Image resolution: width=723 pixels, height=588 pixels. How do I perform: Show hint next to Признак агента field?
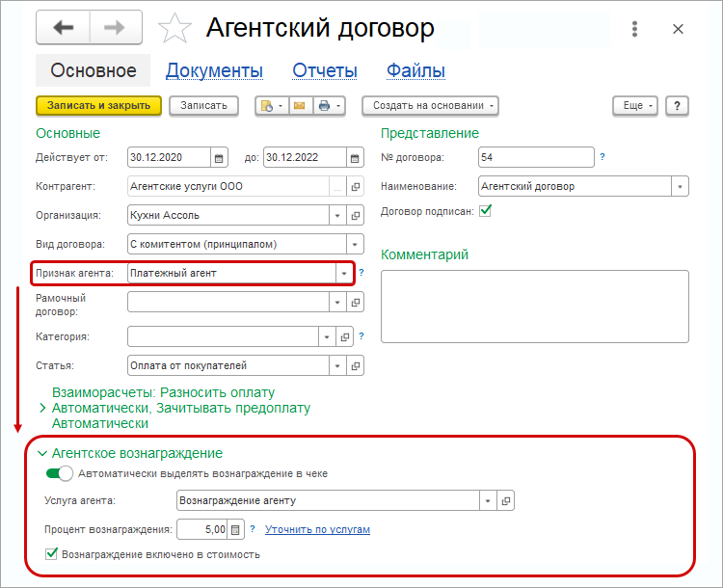[x=361, y=273]
